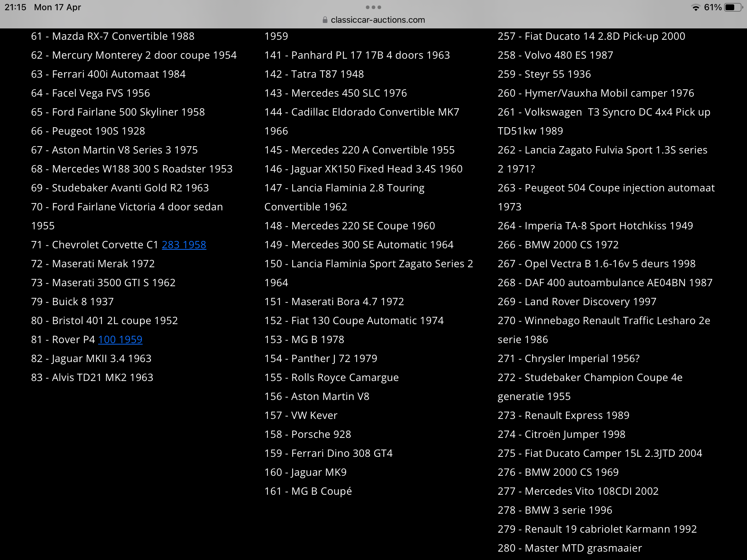
Task: Choose lot 148 Mercedes 220 SE Coupe
Action: (350, 226)
